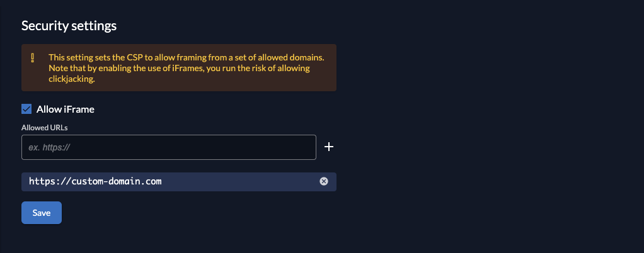Click the plus icon to add URL
The image size is (644, 253).
coord(328,147)
